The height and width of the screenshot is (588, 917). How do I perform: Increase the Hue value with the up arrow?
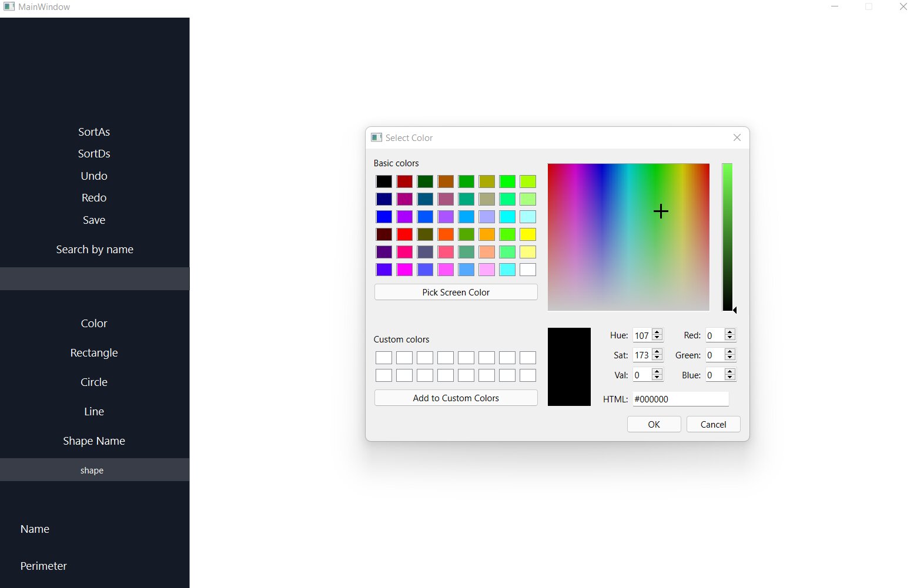[x=657, y=332]
